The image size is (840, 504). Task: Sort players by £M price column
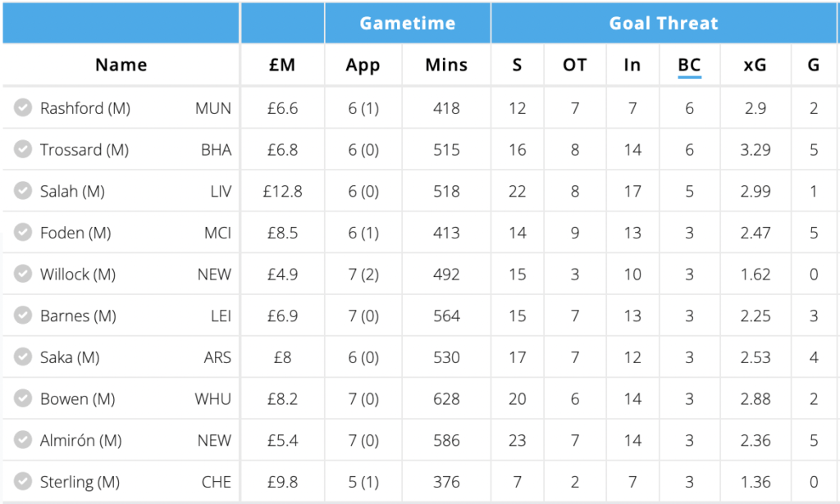[281, 65]
